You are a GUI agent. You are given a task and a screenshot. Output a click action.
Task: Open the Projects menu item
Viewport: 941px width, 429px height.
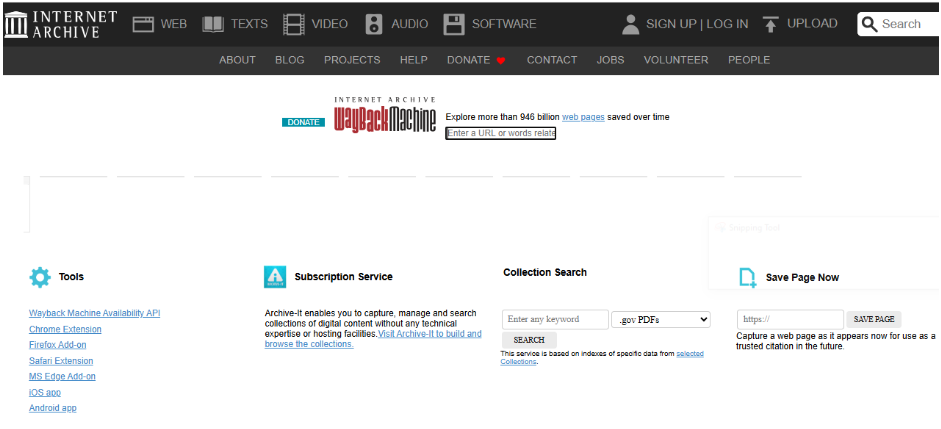coord(352,60)
